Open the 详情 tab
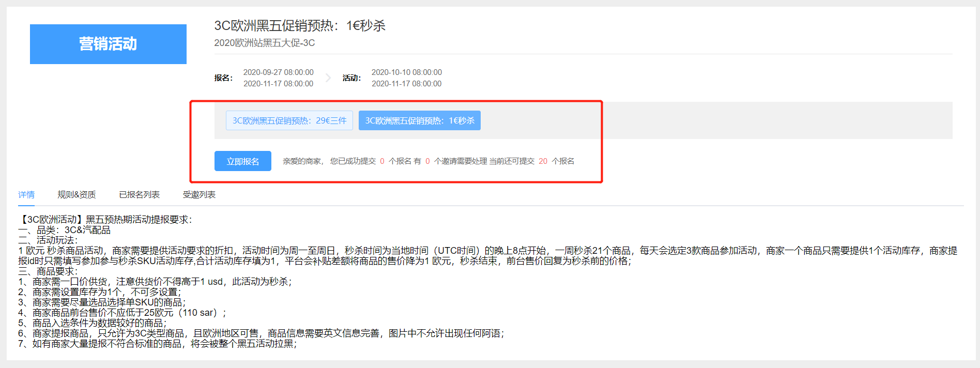The width and height of the screenshot is (980, 368). click(x=26, y=194)
